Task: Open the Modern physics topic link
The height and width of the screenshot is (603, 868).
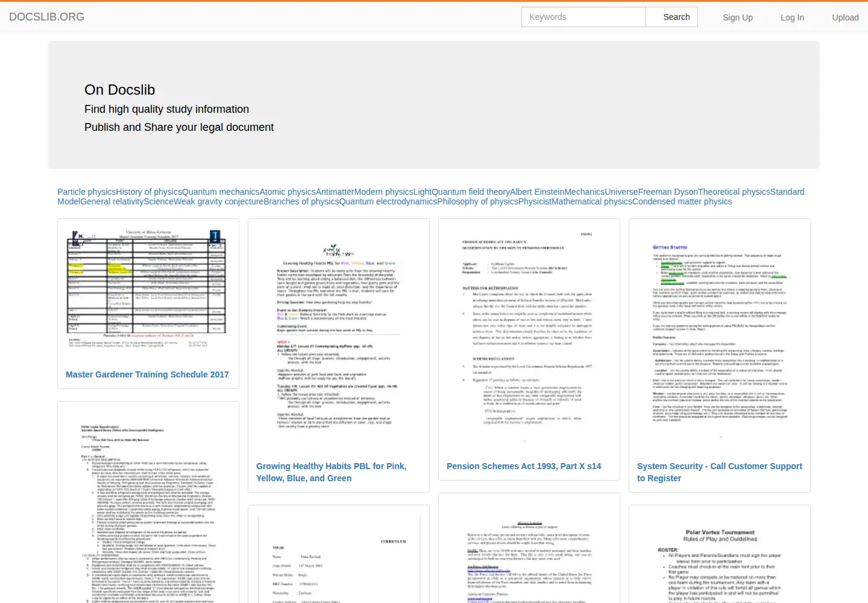Action: [x=383, y=192]
